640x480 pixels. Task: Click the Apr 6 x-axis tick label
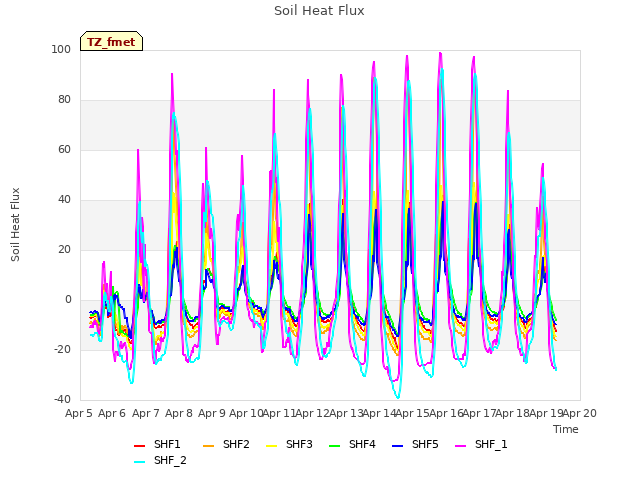coord(112,413)
